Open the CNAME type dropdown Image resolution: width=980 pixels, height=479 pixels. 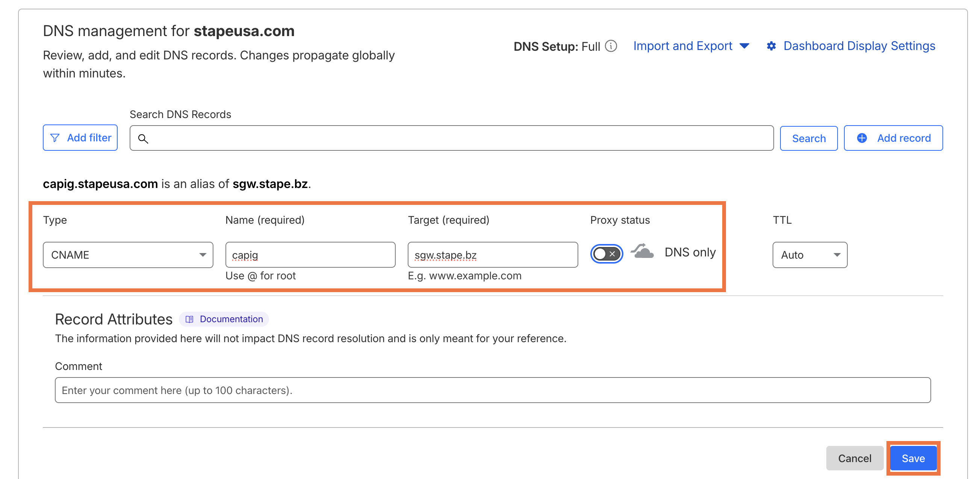pos(128,255)
